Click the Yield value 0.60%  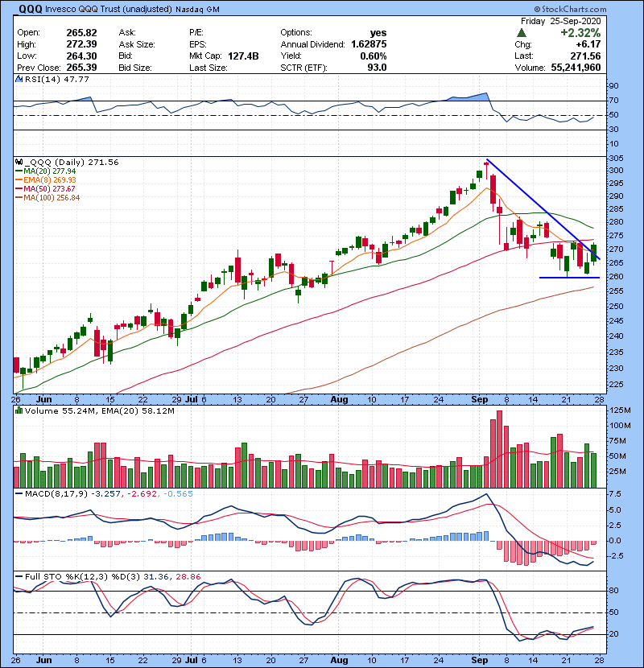[374, 56]
